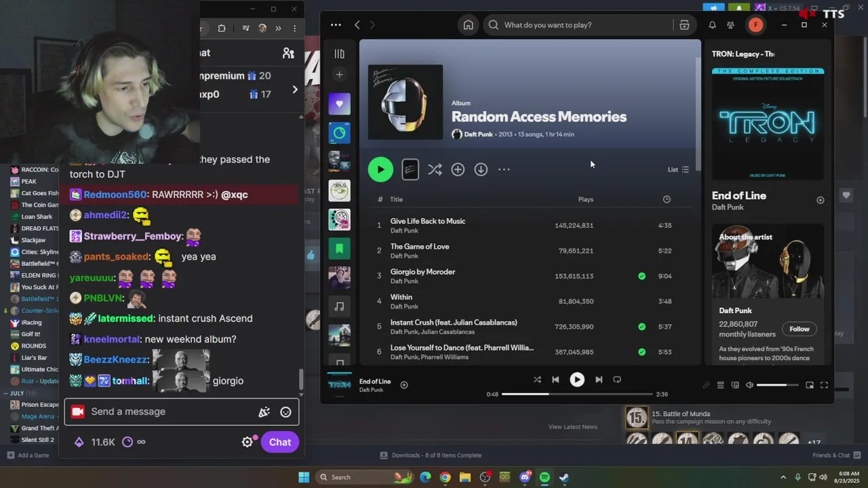
Task: Open more options for the album
Action: 504,169
